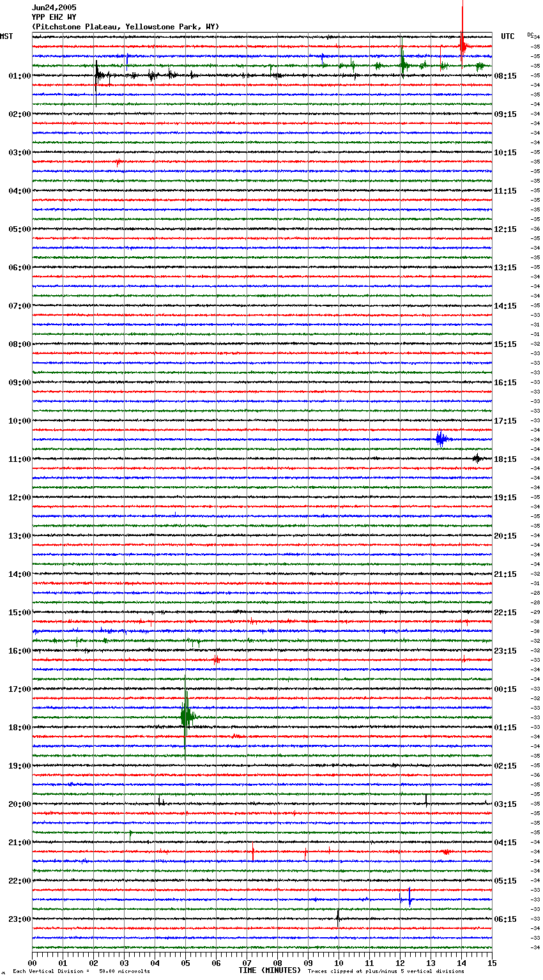543x980 pixels.
Task: Click the 04:15 UTC time label
Action: click(505, 843)
